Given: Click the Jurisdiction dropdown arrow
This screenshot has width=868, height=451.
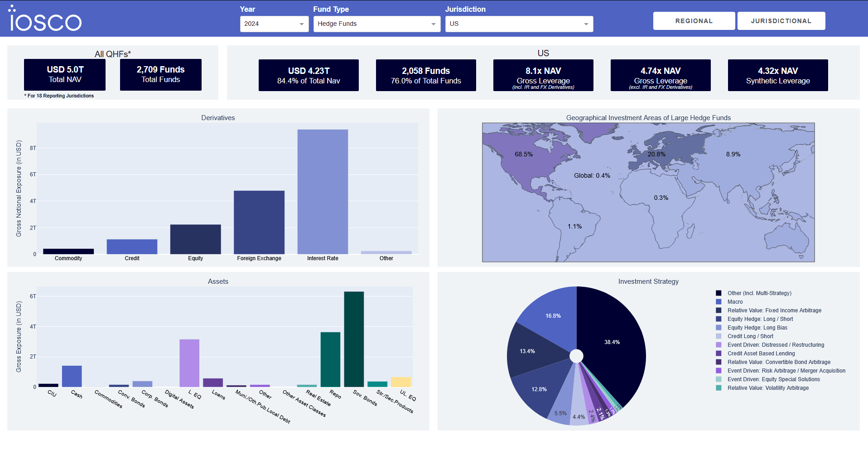Looking at the screenshot, I should tap(586, 24).
